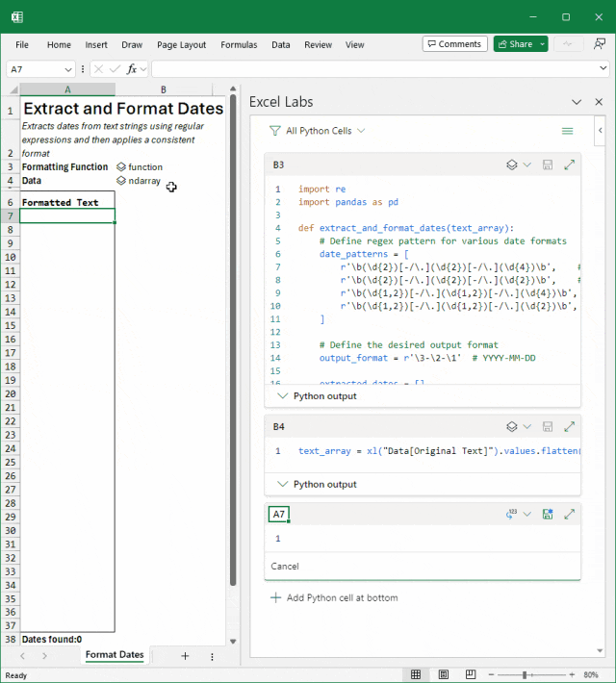Expand Python output under B3 cell
Image resolution: width=616 pixels, height=683 pixels.
(317, 395)
